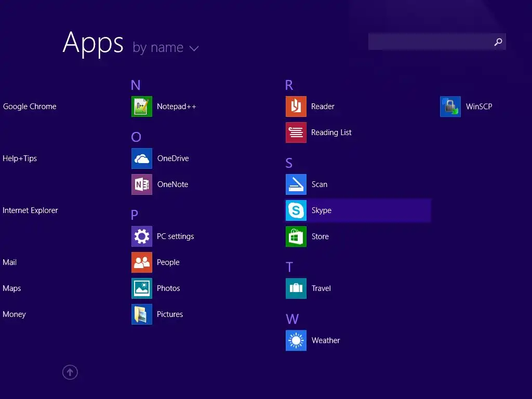Launch the Scan app icon
This screenshot has width=532, height=399.
point(296,184)
